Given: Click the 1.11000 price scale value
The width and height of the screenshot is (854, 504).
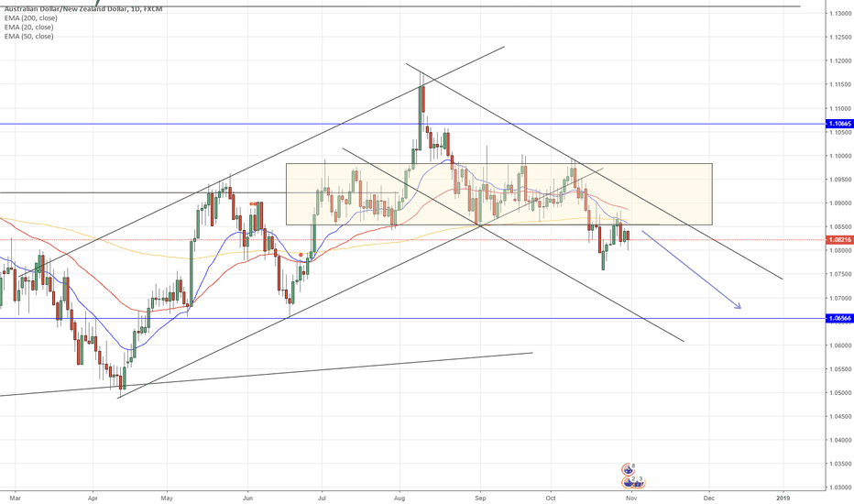Looking at the screenshot, I should (841, 108).
